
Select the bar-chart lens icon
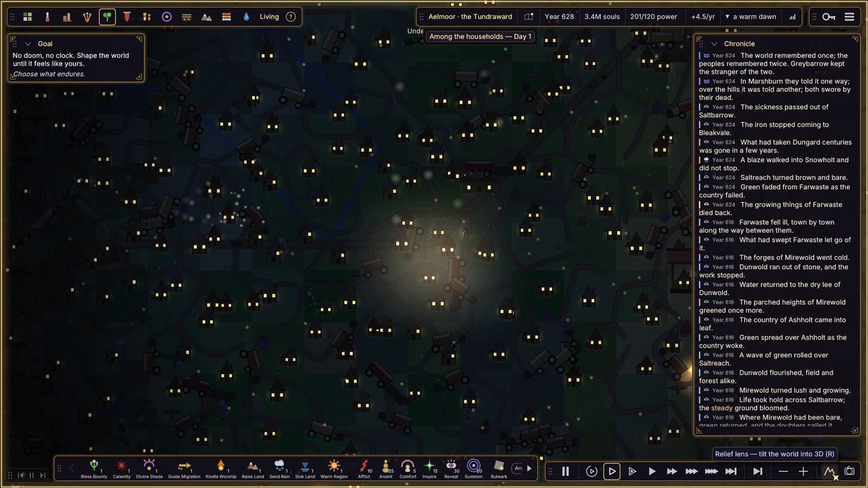[x=67, y=17]
